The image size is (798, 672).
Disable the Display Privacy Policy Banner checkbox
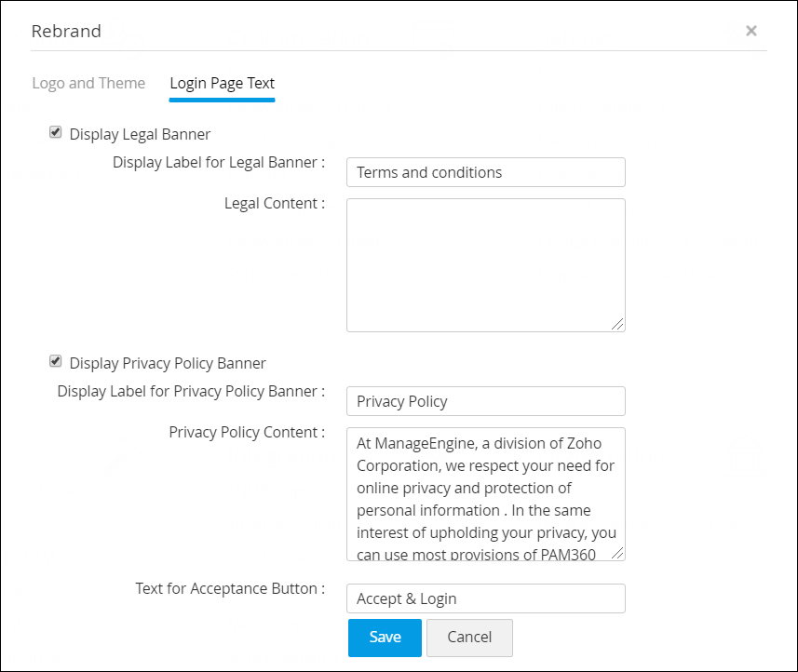(56, 361)
